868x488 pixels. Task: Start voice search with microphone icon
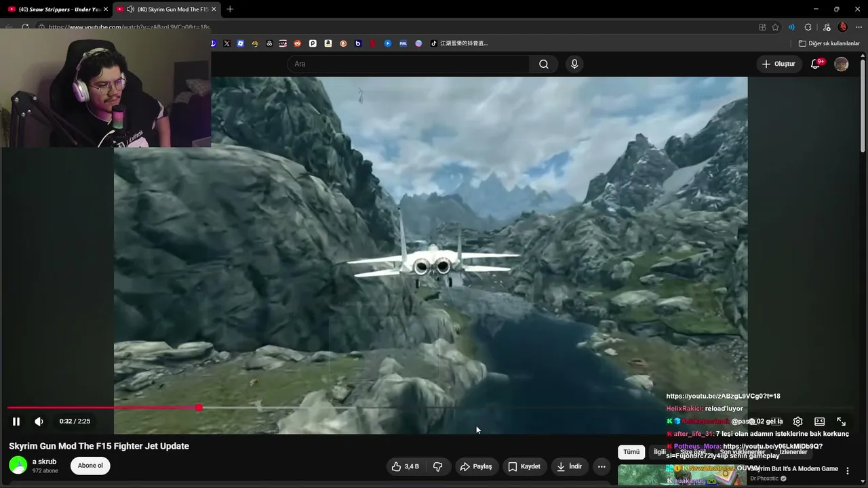[x=574, y=64]
